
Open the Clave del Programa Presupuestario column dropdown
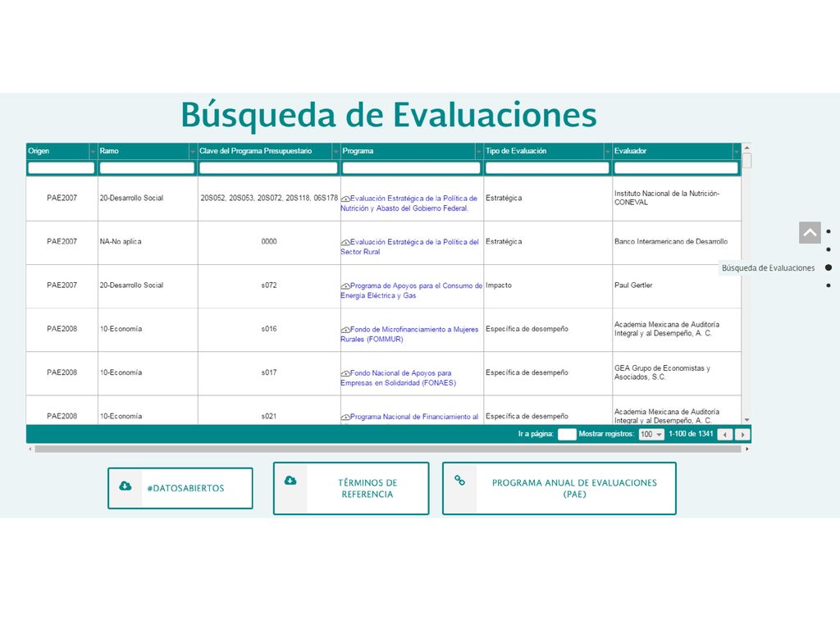click(x=336, y=152)
